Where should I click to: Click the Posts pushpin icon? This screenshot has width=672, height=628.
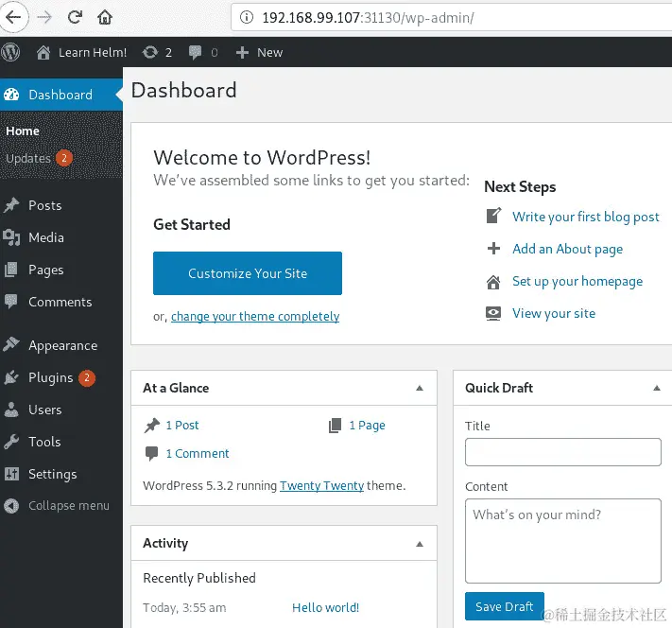(x=11, y=205)
